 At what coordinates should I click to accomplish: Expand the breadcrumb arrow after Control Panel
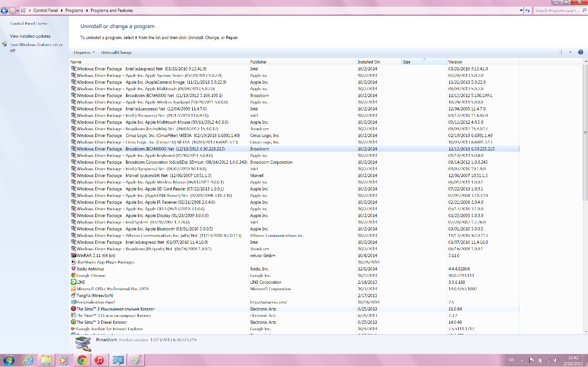coord(62,10)
